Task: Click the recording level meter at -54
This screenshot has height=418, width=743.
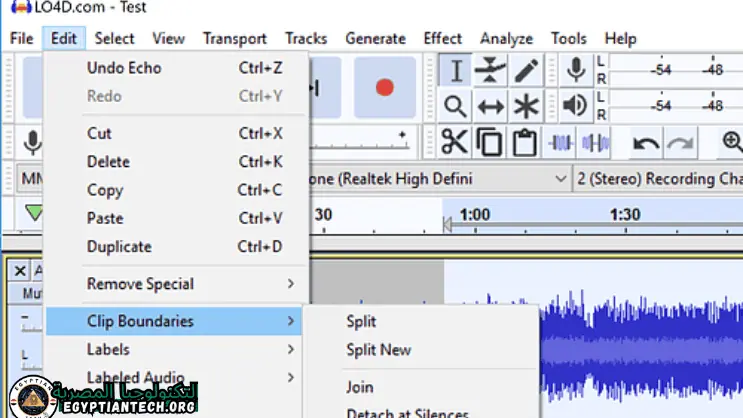Action: [661, 70]
